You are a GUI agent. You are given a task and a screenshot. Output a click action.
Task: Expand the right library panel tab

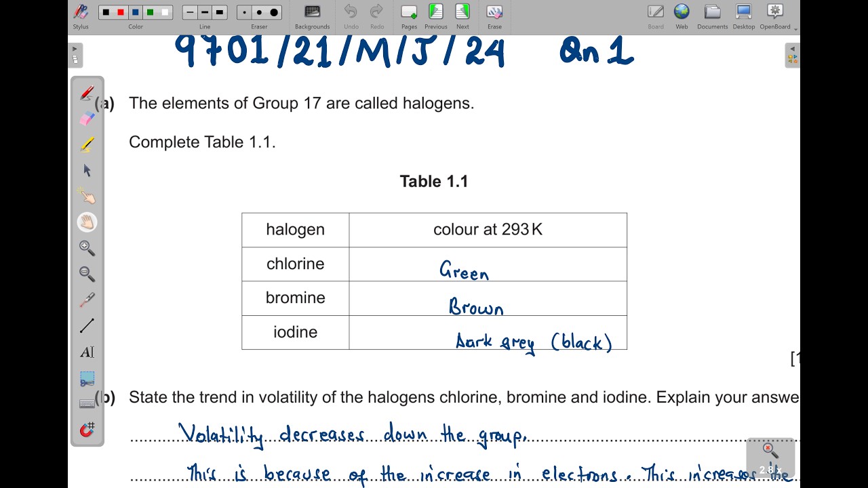(x=793, y=56)
